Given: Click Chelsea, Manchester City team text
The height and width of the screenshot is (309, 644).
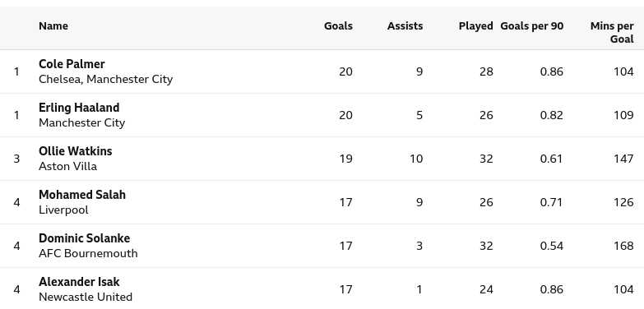Looking at the screenshot, I should pyautogui.click(x=106, y=79).
